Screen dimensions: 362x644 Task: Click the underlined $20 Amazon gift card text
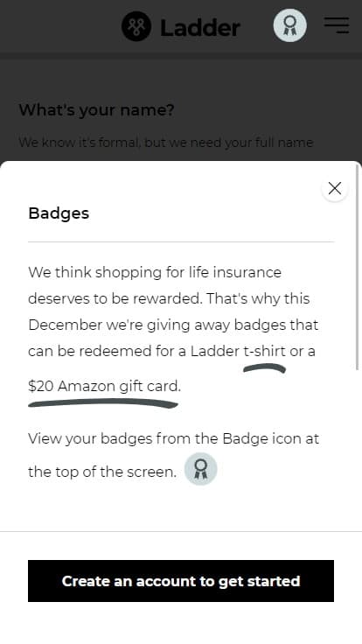pos(104,386)
